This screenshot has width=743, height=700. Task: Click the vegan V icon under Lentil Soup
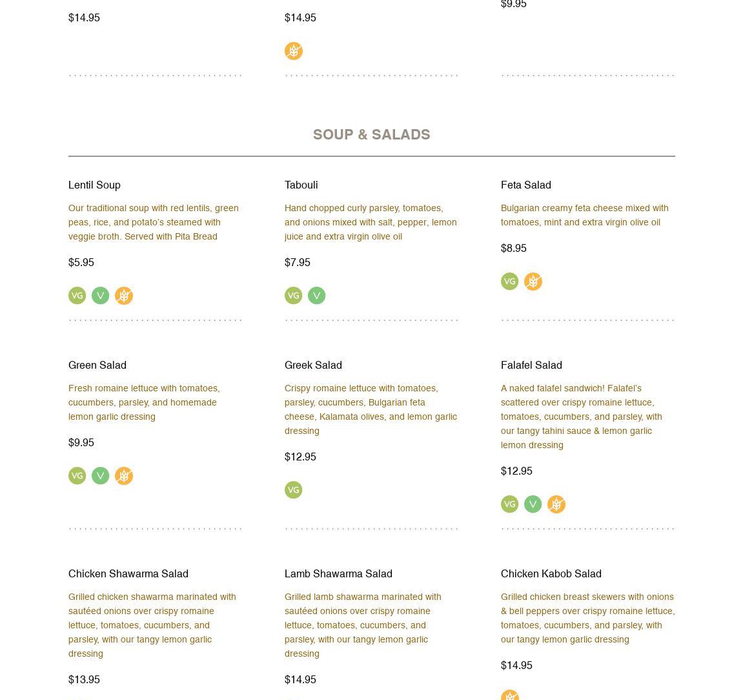coord(101,296)
